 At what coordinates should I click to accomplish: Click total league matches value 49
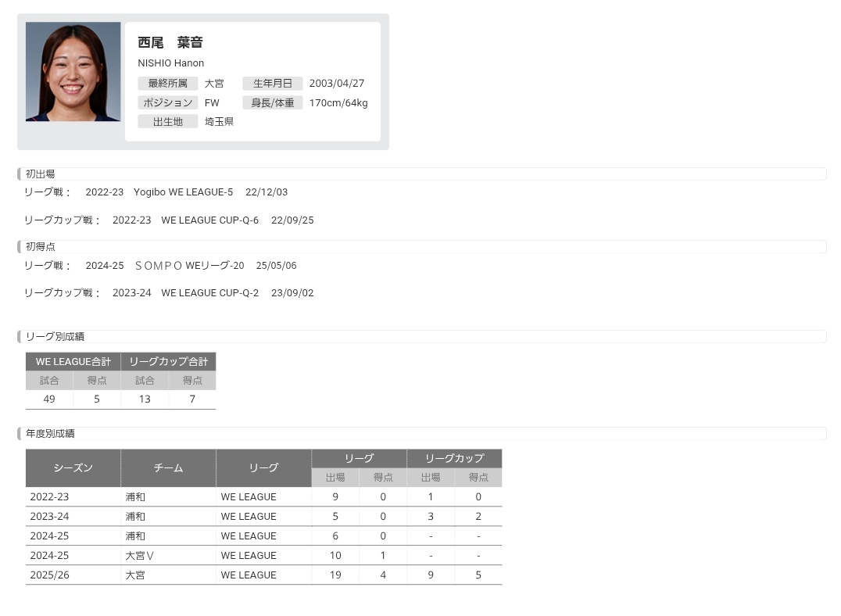click(x=49, y=399)
